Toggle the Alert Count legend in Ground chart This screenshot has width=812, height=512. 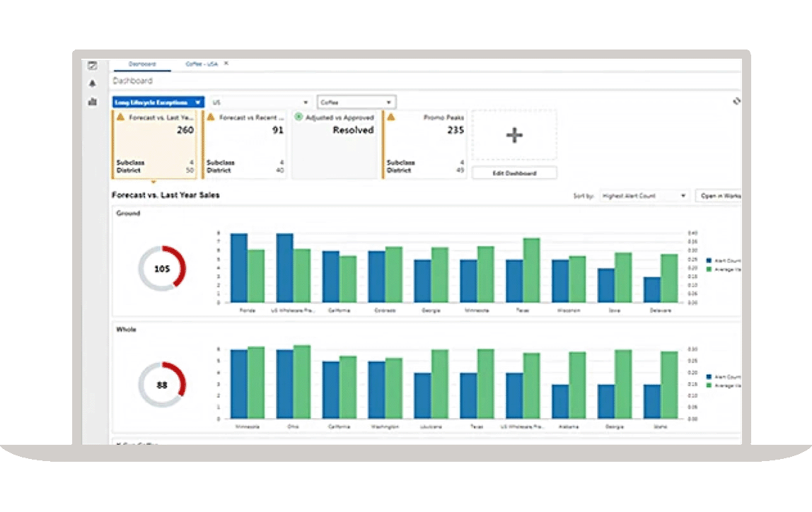(x=716, y=260)
